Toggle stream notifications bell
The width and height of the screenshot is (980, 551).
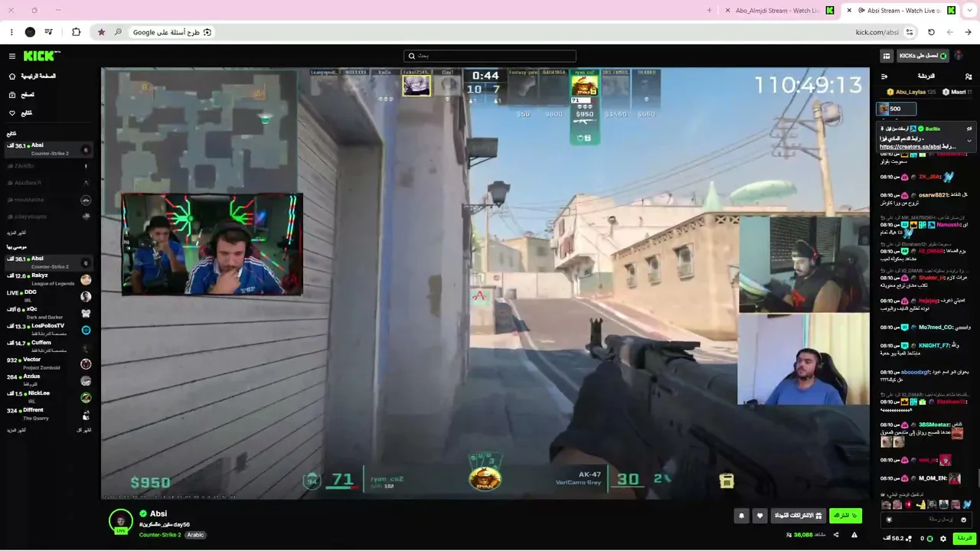741,516
